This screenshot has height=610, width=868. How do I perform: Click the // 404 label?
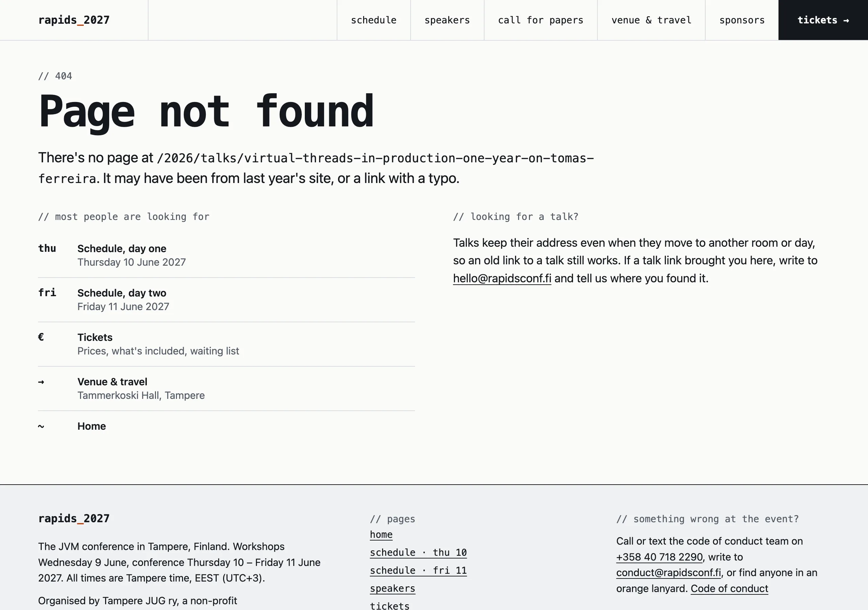pyautogui.click(x=55, y=76)
